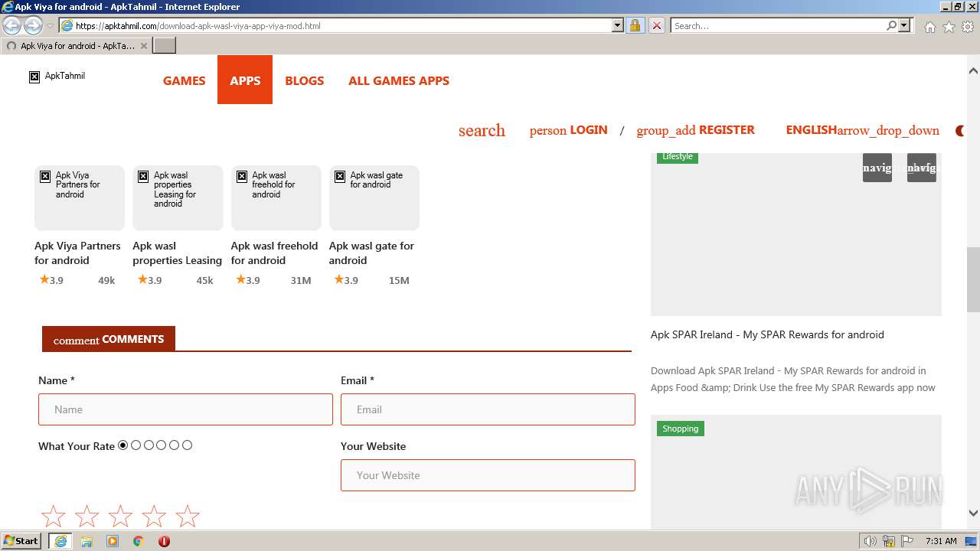Click the LOGIN link
Image resolution: width=980 pixels, height=551 pixels.
(568, 130)
